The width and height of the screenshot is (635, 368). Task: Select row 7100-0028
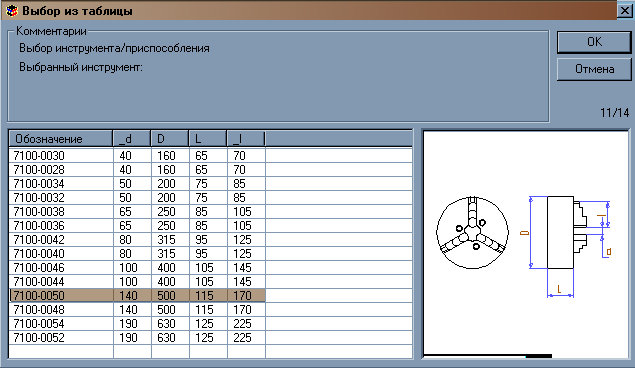tap(137, 170)
